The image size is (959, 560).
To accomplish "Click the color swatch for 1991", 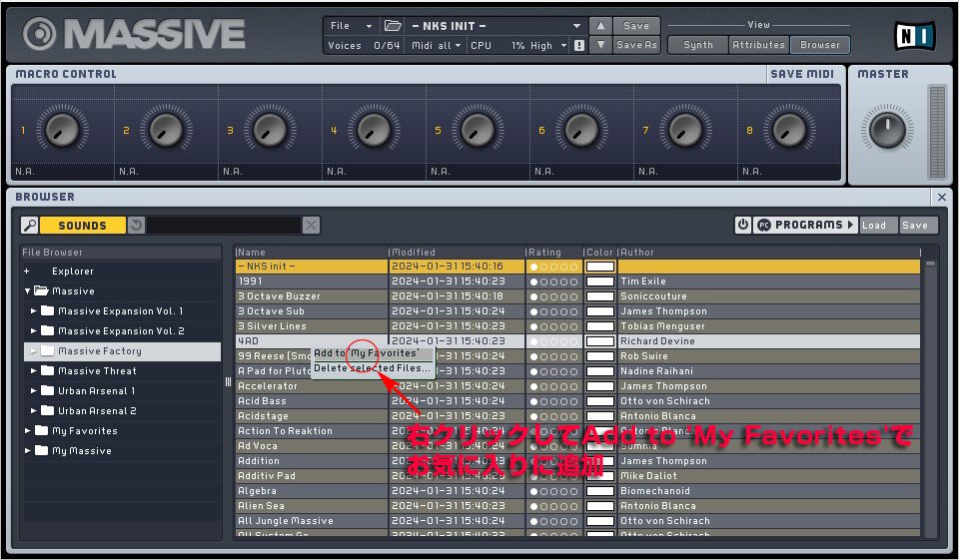I will [x=600, y=281].
